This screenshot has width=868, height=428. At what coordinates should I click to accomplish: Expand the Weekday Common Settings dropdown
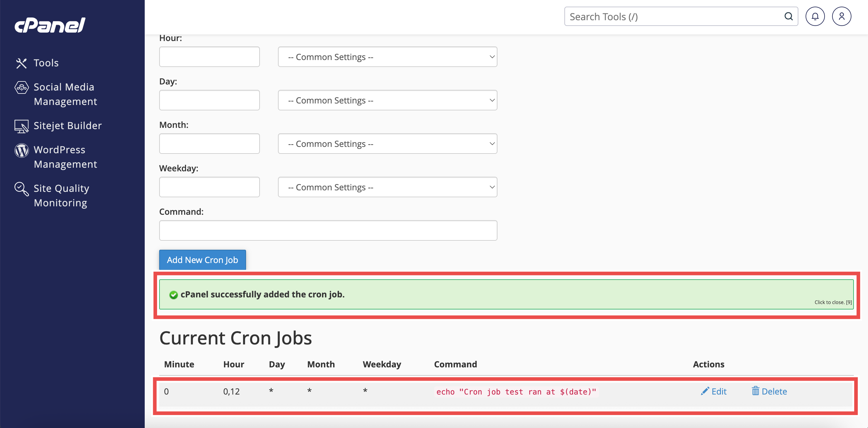(x=387, y=187)
